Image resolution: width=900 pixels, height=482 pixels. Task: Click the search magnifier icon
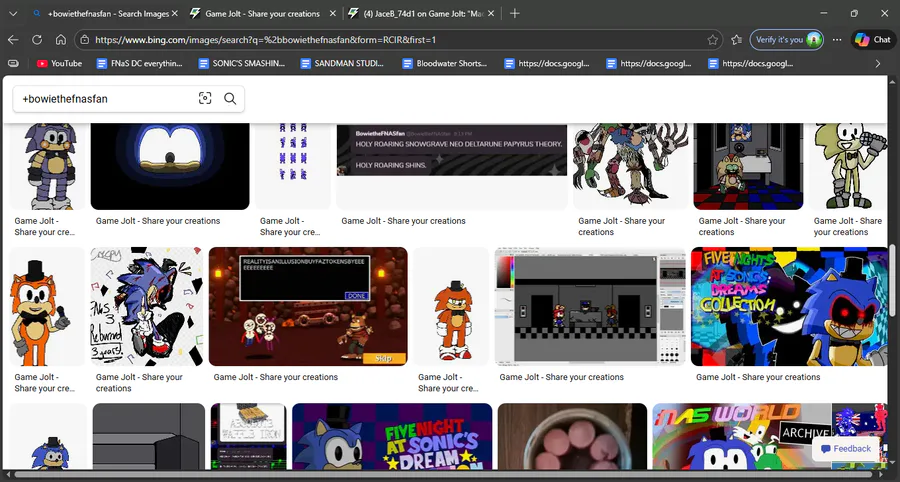click(230, 99)
